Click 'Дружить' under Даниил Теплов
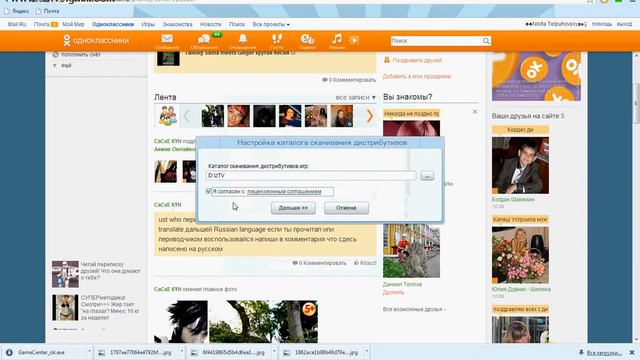640x360 pixels. (393, 293)
